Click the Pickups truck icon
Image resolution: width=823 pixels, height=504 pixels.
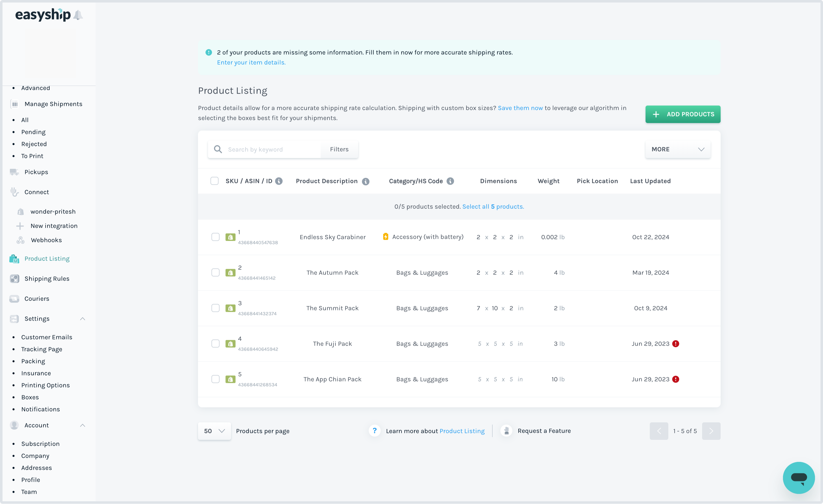coord(14,172)
